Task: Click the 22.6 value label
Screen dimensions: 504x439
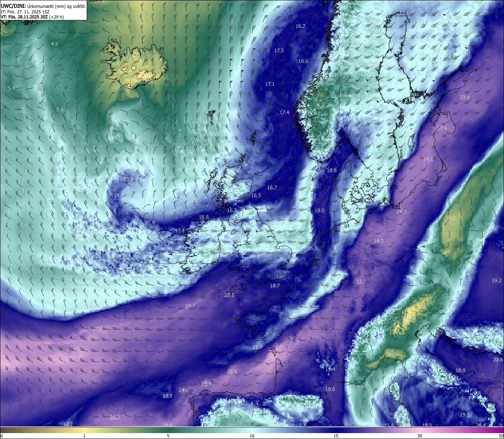Action: tap(498, 360)
